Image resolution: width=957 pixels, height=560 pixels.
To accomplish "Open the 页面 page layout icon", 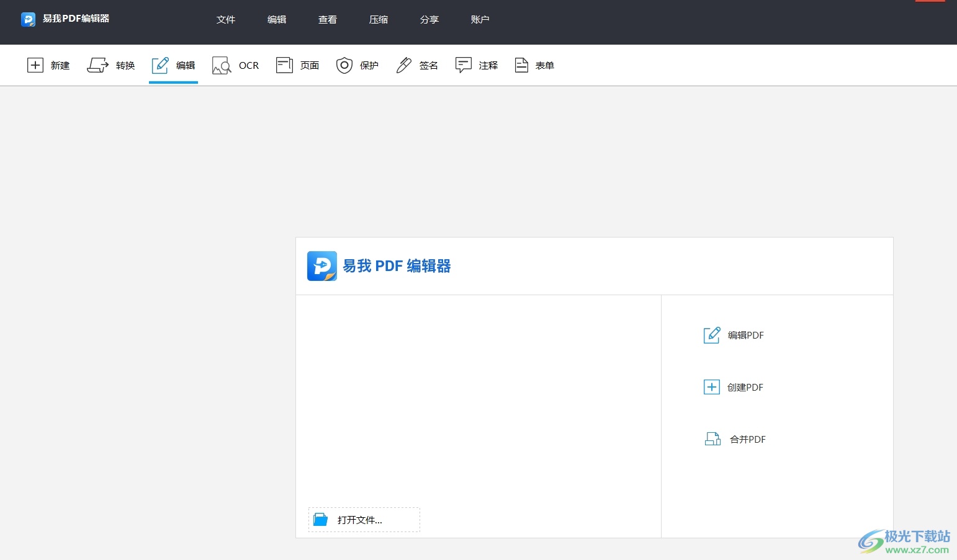I will pos(284,65).
